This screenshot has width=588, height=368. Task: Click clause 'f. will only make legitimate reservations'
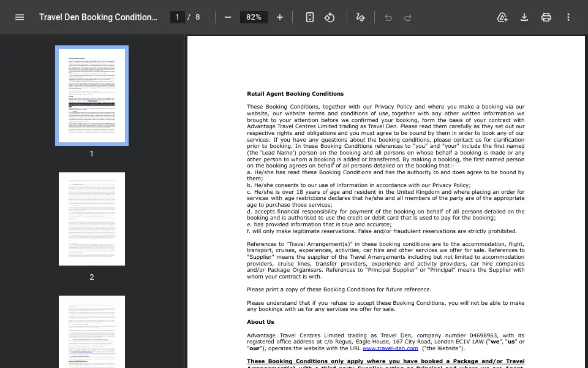pyautogui.click(x=382, y=231)
